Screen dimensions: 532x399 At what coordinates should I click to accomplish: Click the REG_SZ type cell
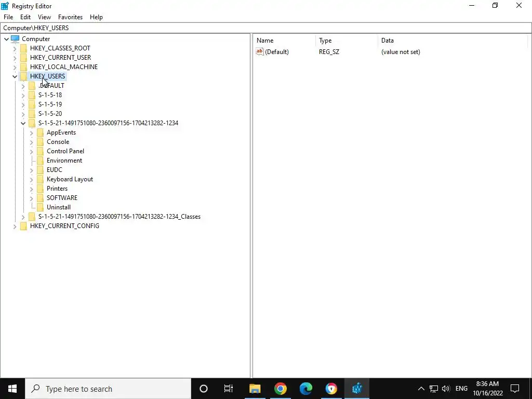coord(329,52)
